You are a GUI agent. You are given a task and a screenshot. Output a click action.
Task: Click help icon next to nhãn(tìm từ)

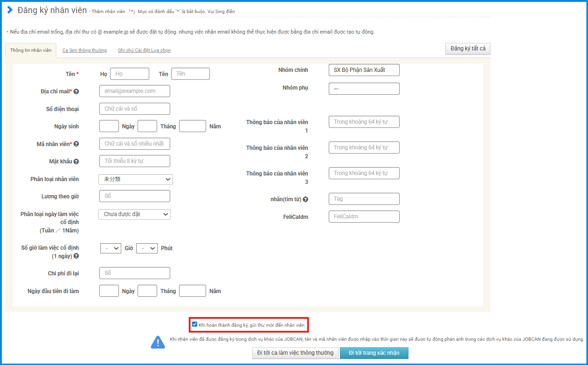[x=305, y=199]
